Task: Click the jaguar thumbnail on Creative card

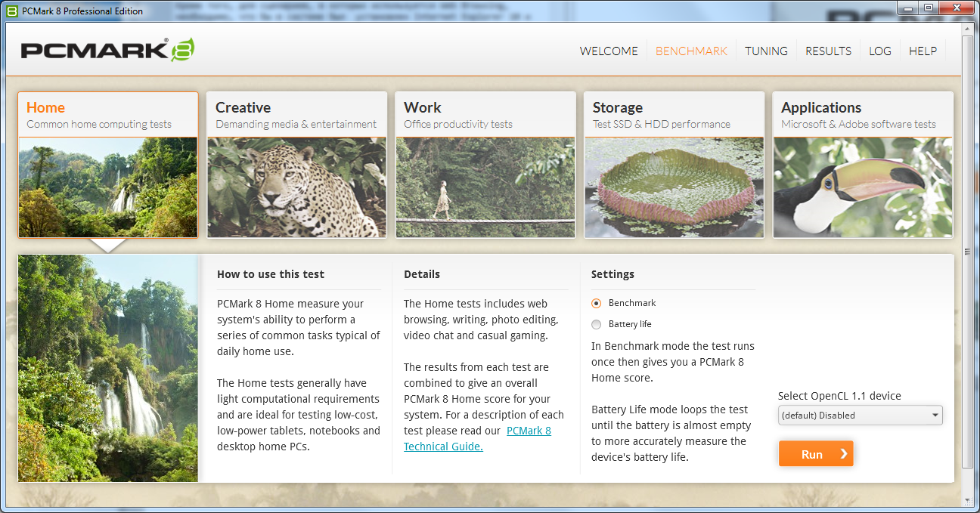Action: tap(296, 187)
